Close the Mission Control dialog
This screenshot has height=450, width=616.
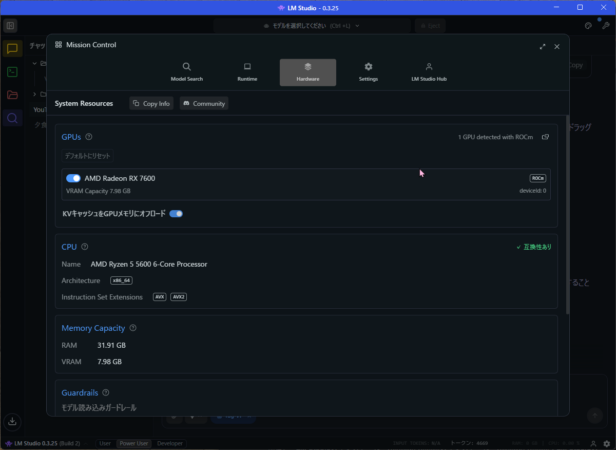(x=557, y=47)
